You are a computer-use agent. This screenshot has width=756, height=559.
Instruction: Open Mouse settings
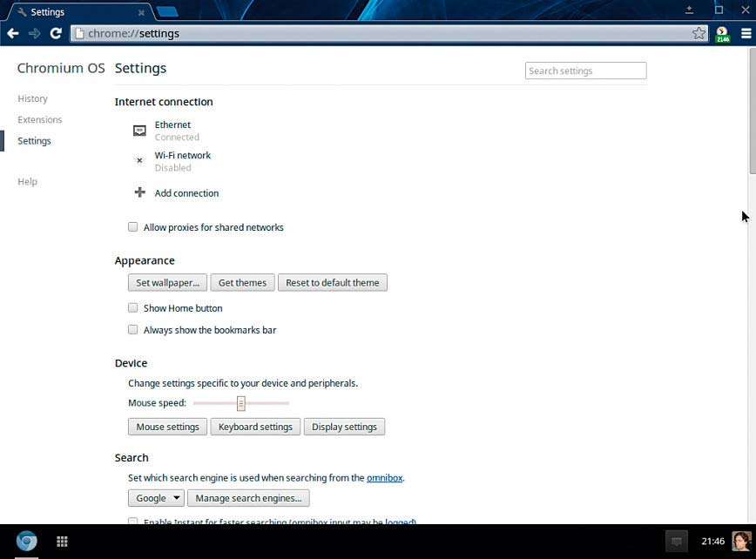(x=167, y=427)
